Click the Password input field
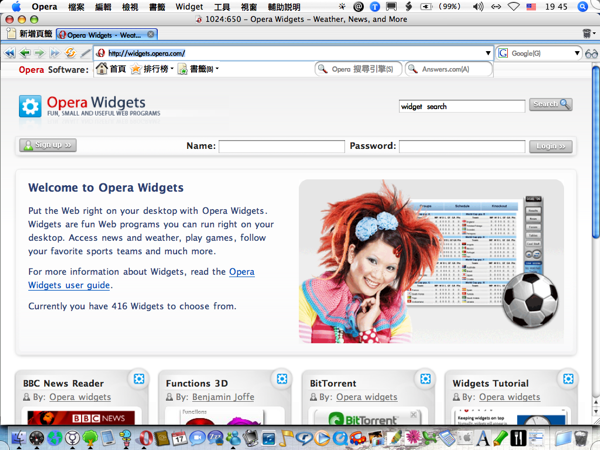Image resolution: width=600 pixels, height=450 pixels. tap(462, 146)
